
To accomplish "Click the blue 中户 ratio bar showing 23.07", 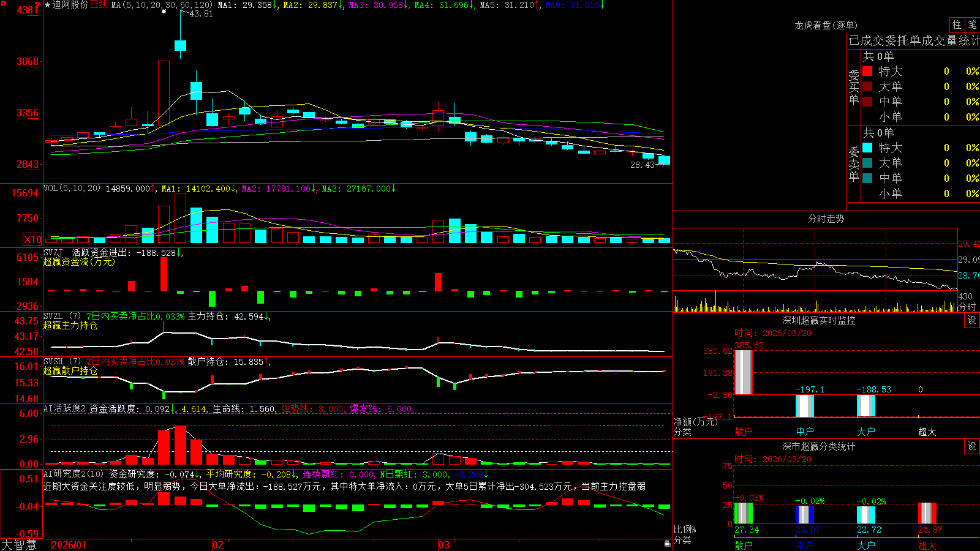I will (x=804, y=515).
